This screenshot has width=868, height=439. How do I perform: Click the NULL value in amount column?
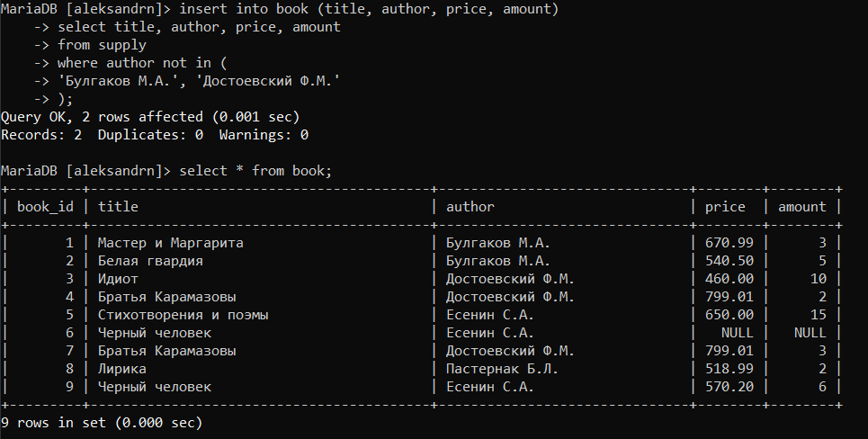pyautogui.click(x=810, y=333)
